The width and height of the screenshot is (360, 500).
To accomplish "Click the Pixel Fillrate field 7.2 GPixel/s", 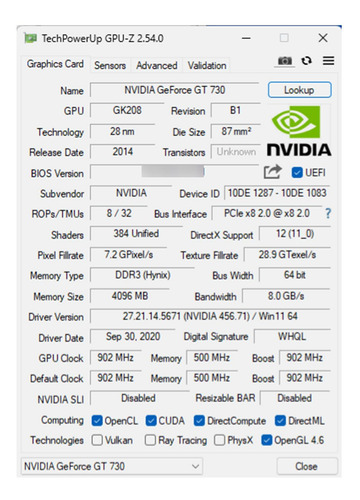I will point(128,255).
